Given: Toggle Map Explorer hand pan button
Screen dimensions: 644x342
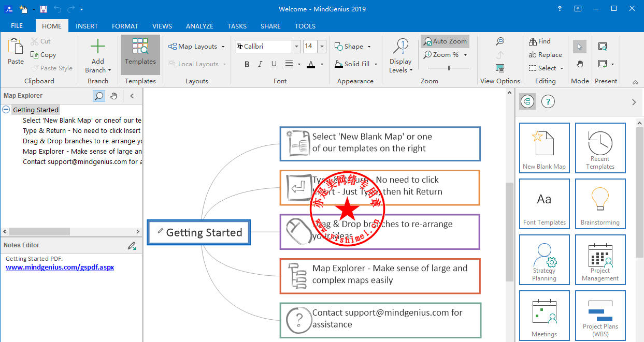Looking at the screenshot, I should (113, 96).
